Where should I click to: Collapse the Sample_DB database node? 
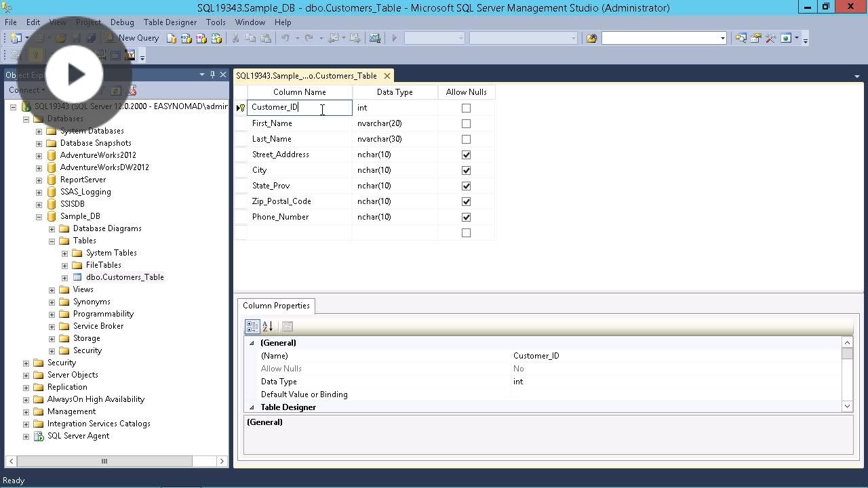(39, 216)
